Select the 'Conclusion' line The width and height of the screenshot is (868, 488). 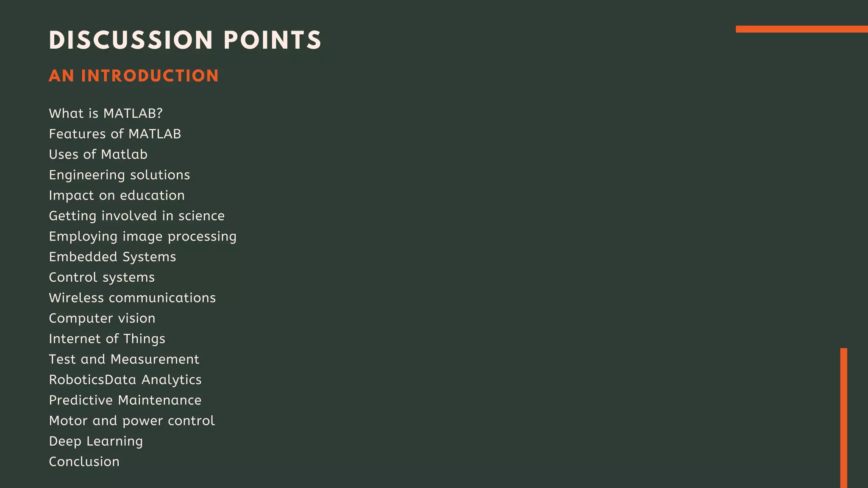[x=84, y=462]
